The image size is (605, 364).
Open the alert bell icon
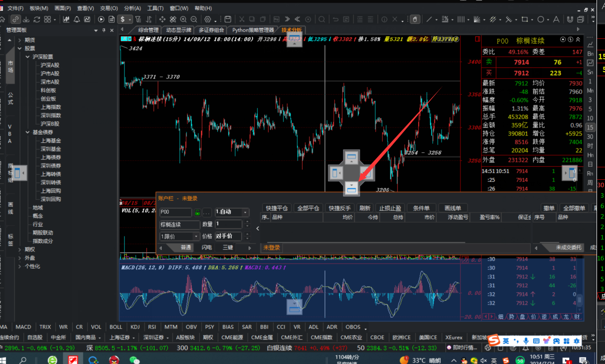point(77,19)
